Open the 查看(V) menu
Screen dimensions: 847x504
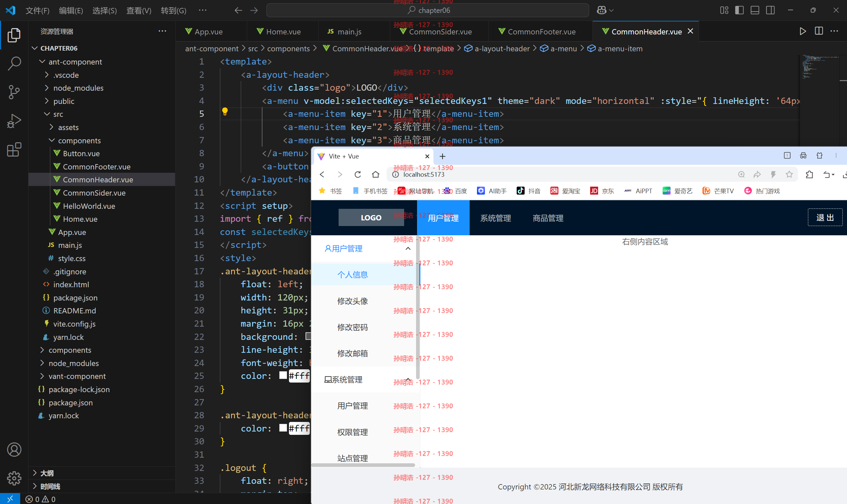139,11
